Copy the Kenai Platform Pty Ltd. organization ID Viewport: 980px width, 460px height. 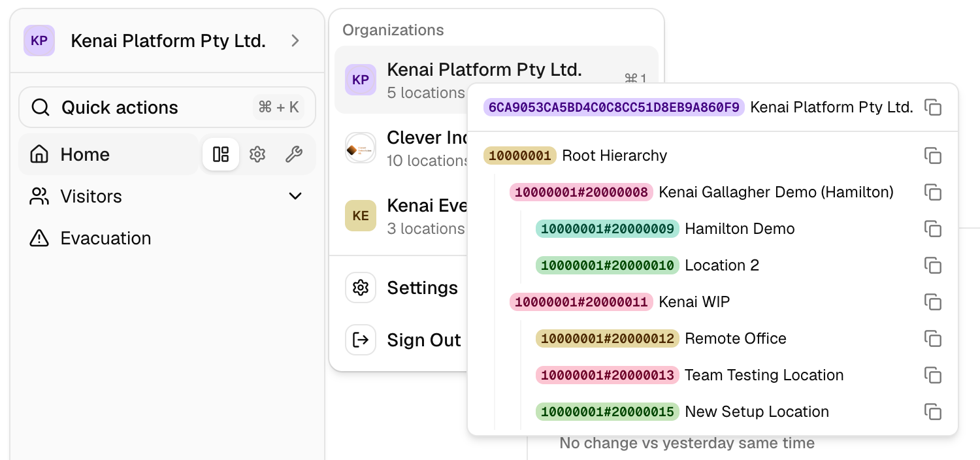tap(933, 107)
